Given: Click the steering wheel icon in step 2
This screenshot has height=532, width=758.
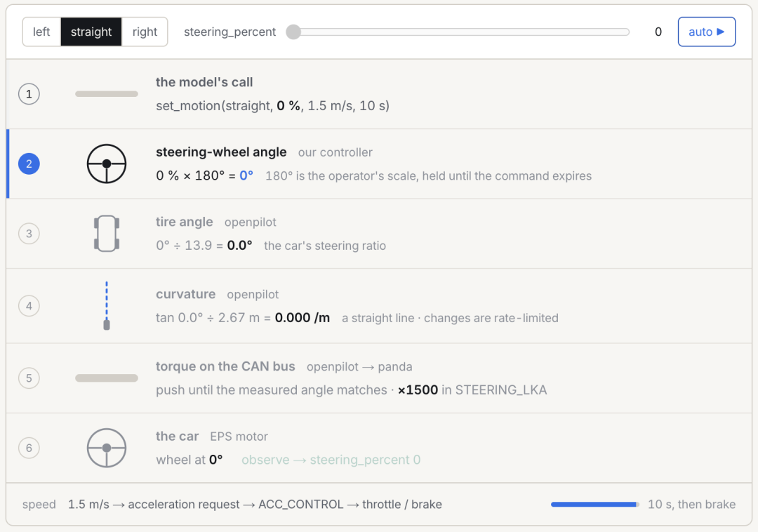Looking at the screenshot, I should 107,164.
